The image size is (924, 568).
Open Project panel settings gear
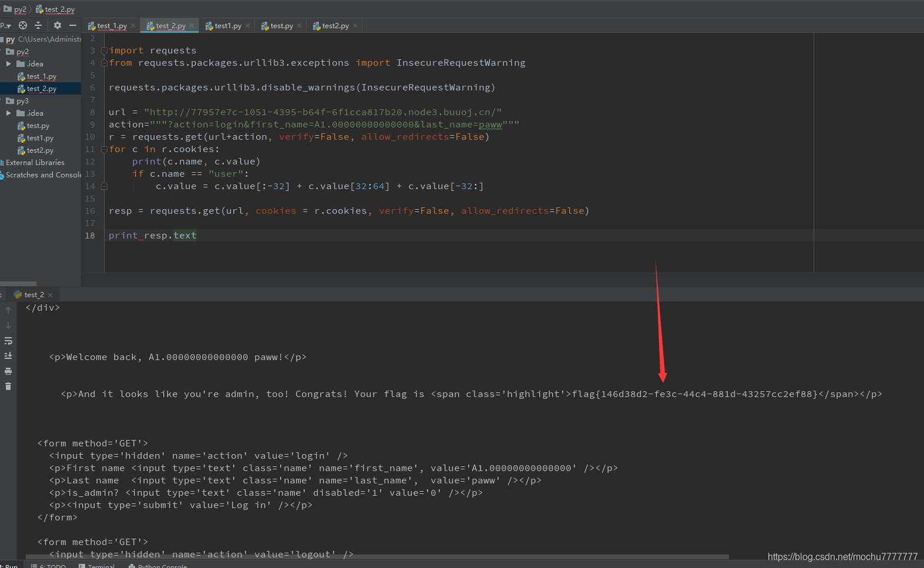click(57, 25)
